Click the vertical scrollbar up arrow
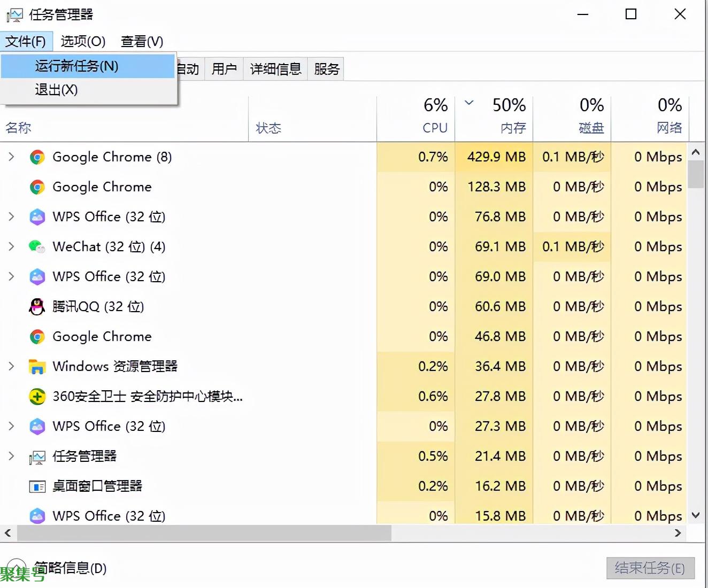Screen dimensions: 708x588 pyautogui.click(x=696, y=152)
